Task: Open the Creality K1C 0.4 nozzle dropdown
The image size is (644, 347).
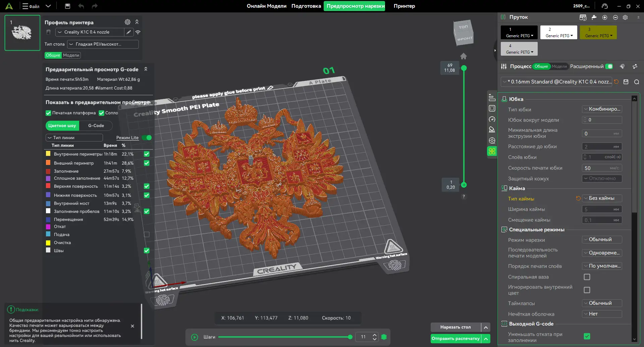Action: [x=90, y=32]
